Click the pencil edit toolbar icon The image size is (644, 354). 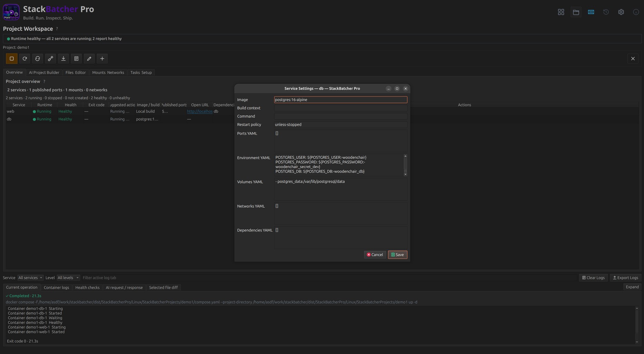89,59
